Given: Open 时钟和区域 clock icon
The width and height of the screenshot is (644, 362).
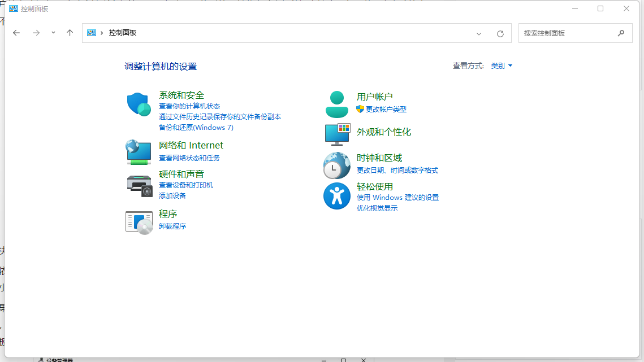Looking at the screenshot, I should click(x=337, y=165).
